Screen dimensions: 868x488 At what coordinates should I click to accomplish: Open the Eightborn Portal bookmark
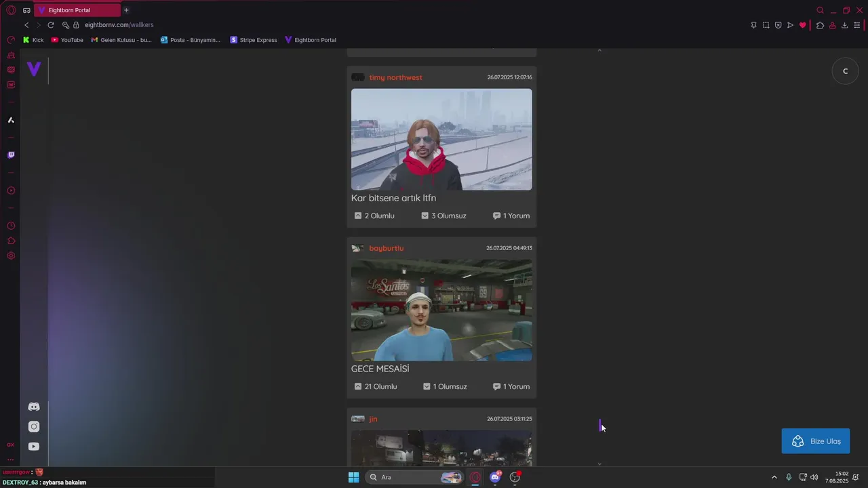point(311,40)
